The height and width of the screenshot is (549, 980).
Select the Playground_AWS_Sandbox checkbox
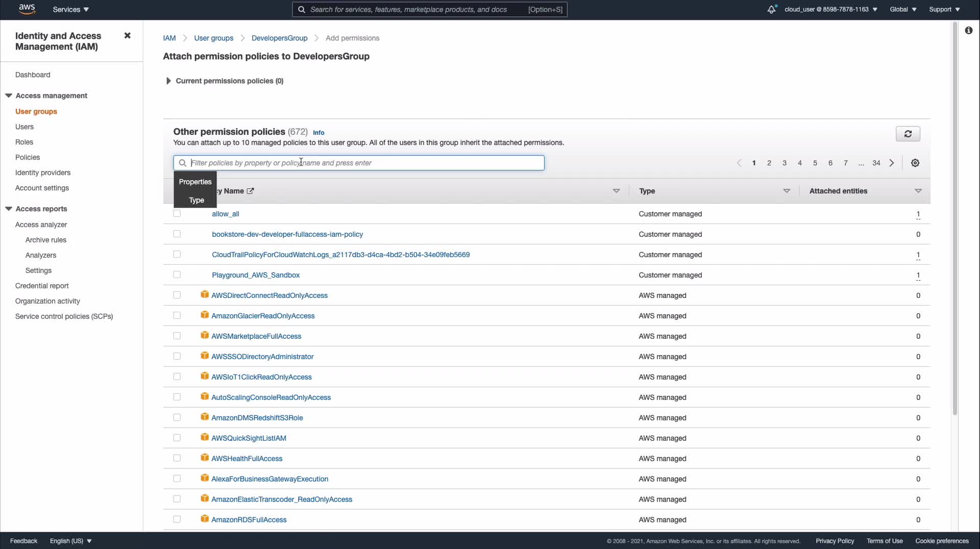coord(177,274)
